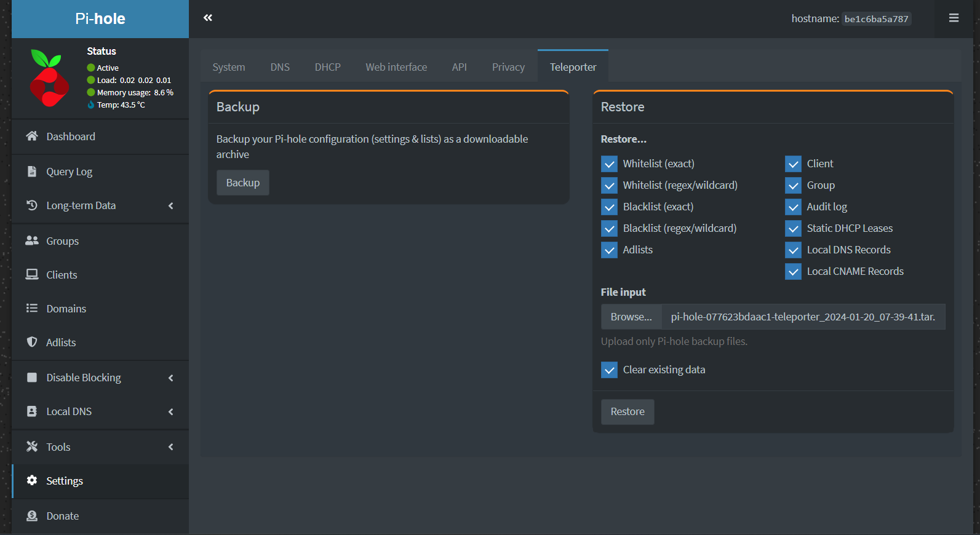Open Clients page in sidebar
The width and height of the screenshot is (980, 535).
click(x=100, y=275)
